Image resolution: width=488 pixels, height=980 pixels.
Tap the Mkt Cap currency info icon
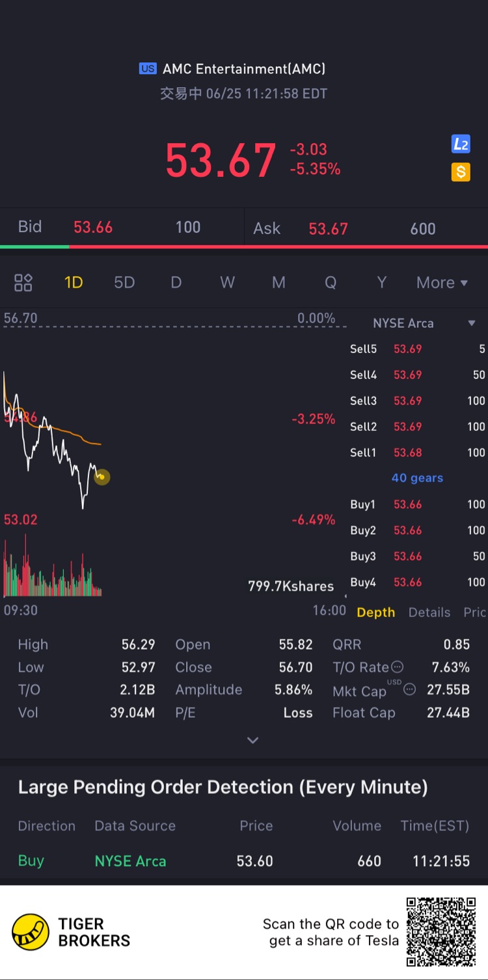[409, 689]
